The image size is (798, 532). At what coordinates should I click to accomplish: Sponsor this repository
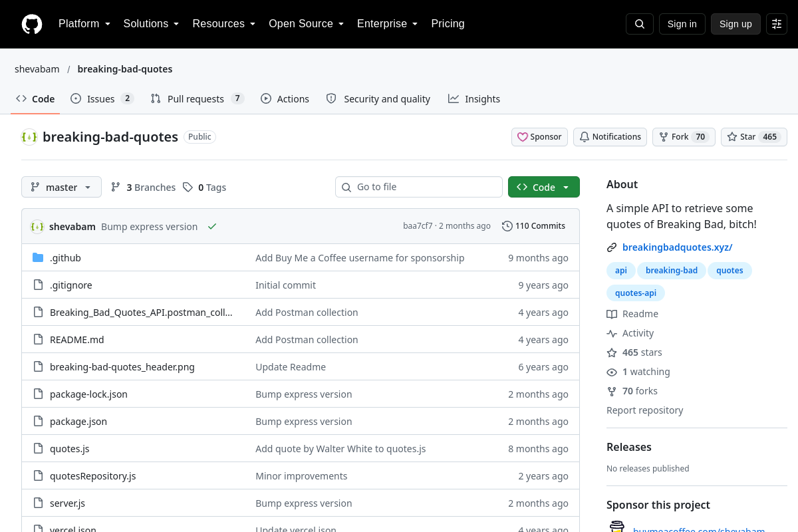(540, 137)
